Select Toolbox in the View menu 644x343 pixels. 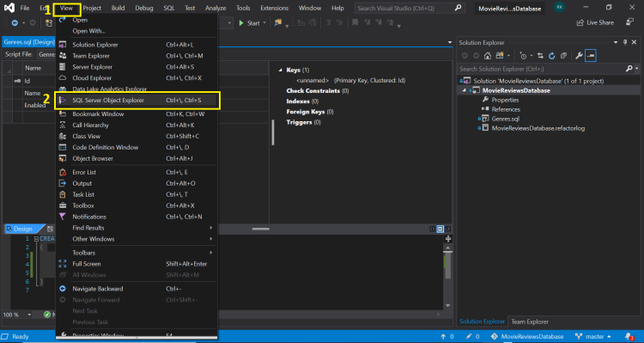click(137, 205)
